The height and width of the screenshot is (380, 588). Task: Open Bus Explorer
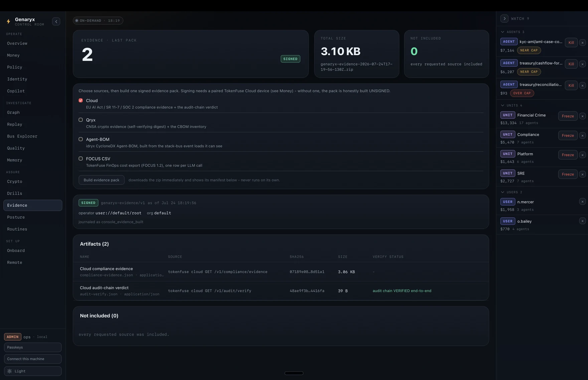coord(33,136)
